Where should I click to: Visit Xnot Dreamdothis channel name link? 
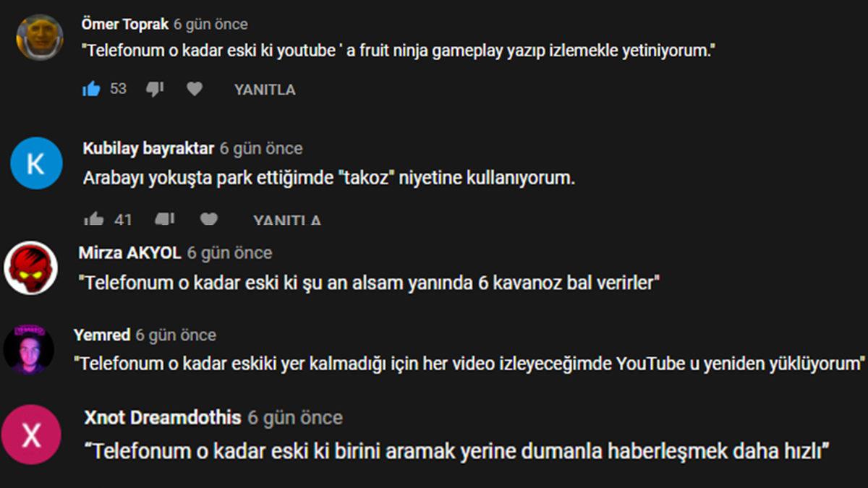[x=163, y=418]
